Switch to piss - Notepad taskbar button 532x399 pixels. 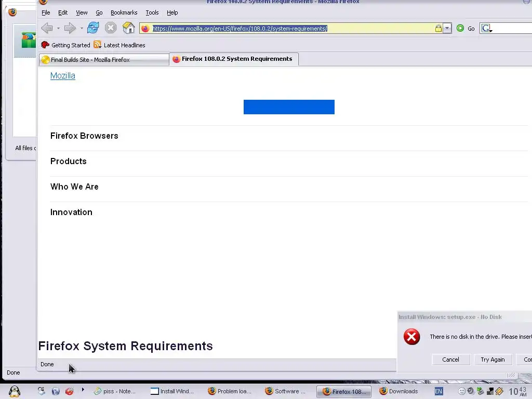[115, 391]
